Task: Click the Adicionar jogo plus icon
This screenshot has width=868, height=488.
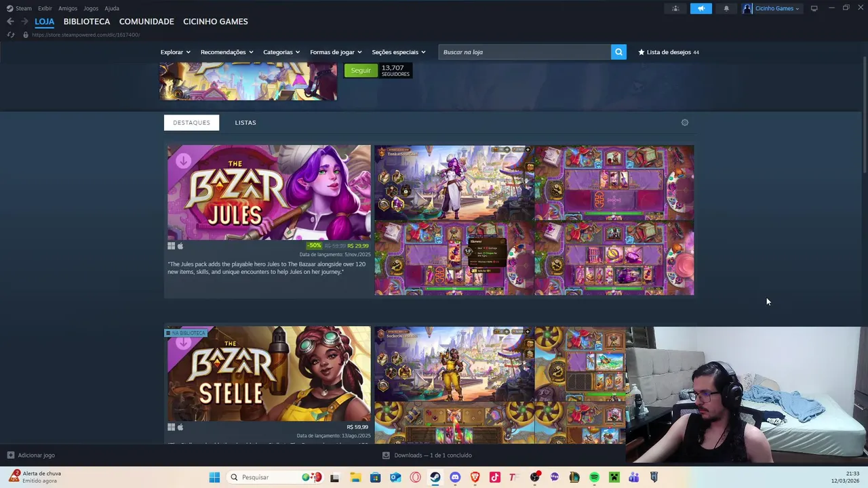Action: tap(10, 455)
